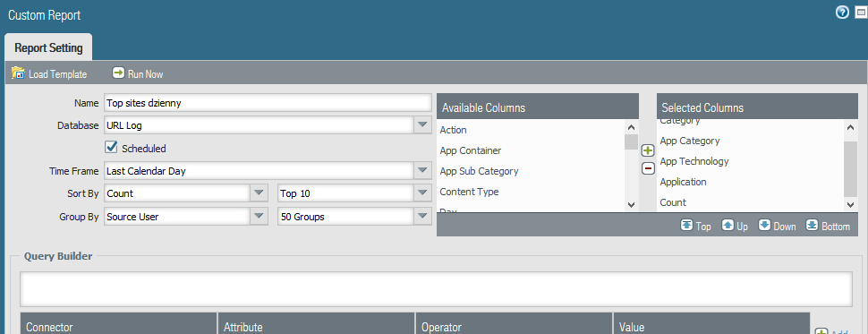Screen dimensions: 868x334
Task: Expand the Time Frame dropdown
Action: (x=422, y=171)
